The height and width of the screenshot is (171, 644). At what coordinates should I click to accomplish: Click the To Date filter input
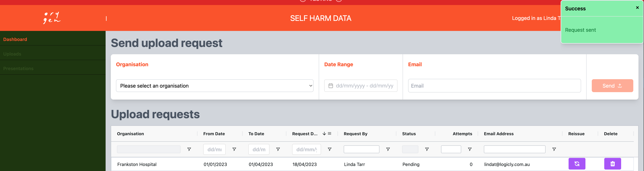[x=259, y=149]
